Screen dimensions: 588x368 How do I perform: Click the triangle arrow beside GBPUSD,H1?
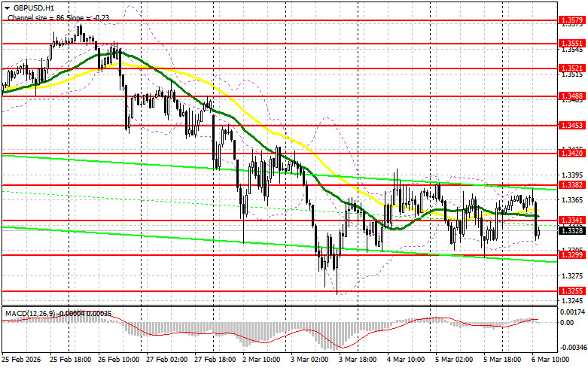click(7, 8)
